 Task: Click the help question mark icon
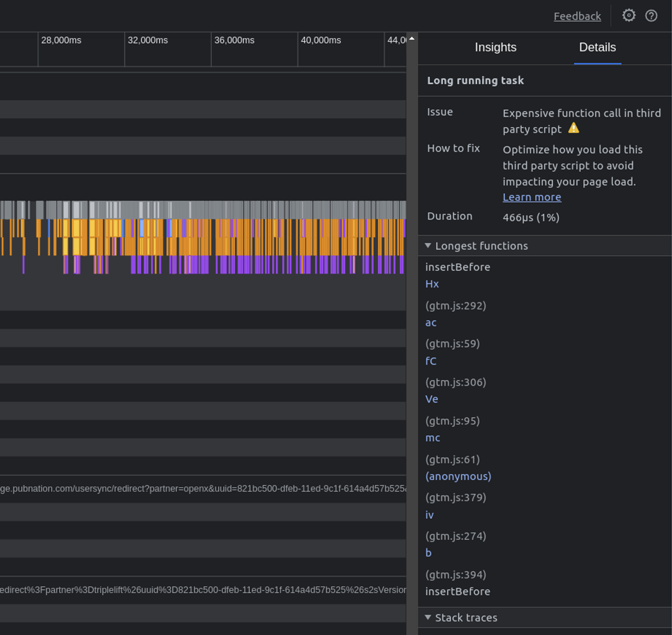pyautogui.click(x=651, y=16)
